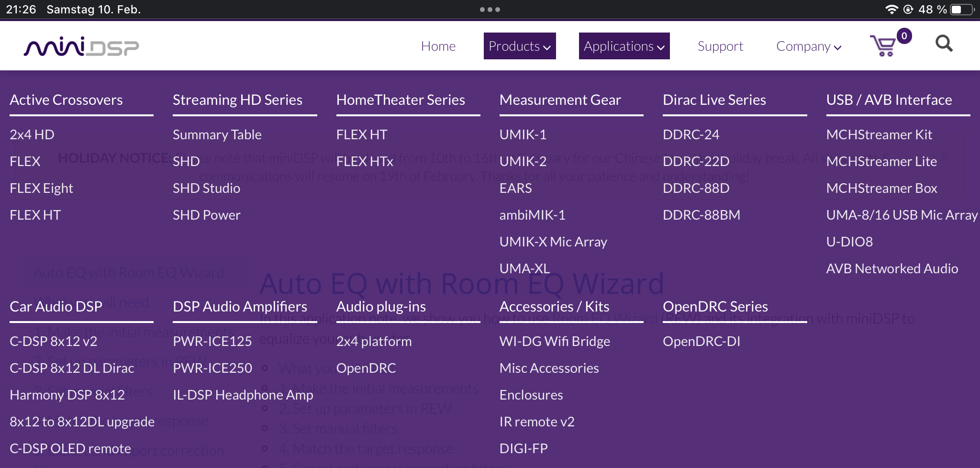Click the search magnifier icon
980x468 pixels.
944,44
